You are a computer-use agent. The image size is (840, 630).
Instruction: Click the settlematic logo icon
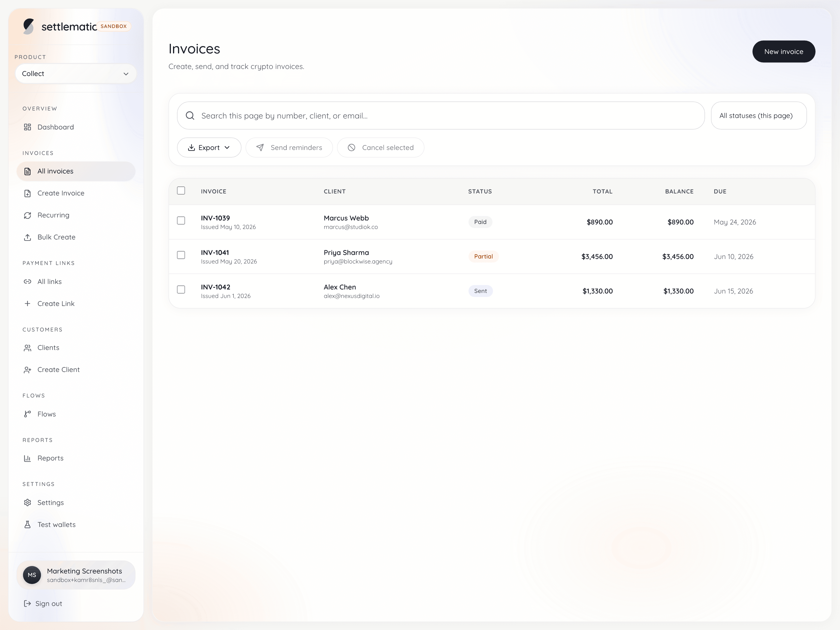pos(28,26)
